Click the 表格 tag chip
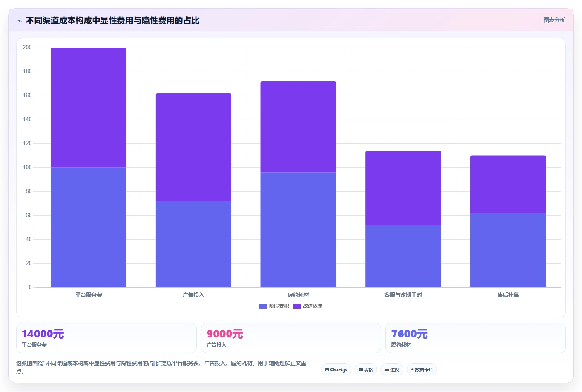 (x=366, y=370)
